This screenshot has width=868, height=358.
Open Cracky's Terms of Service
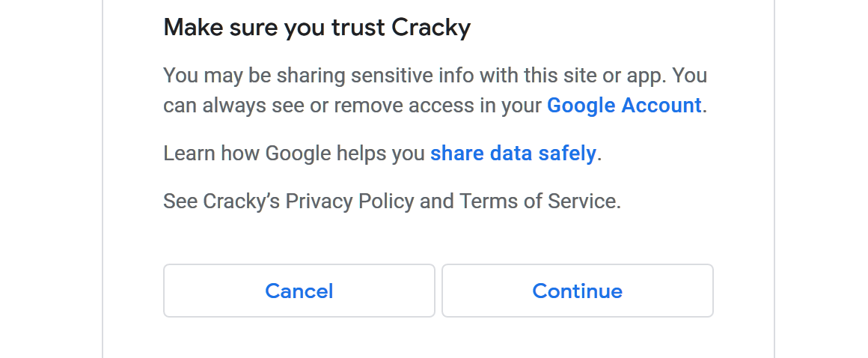point(539,201)
